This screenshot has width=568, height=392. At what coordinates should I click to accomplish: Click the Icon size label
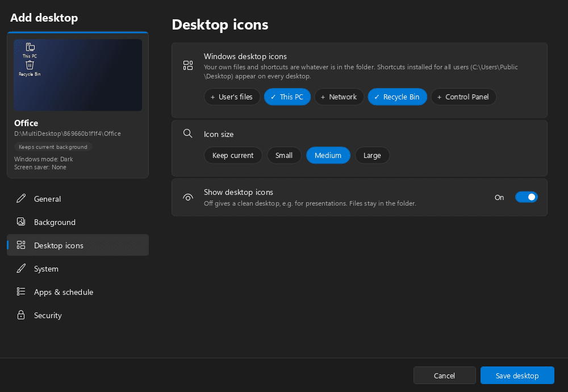coord(219,134)
